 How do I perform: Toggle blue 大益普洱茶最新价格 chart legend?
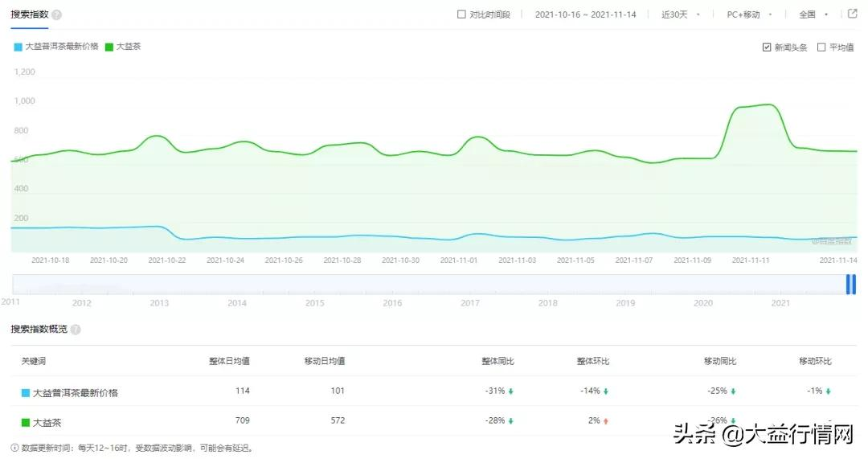point(56,47)
